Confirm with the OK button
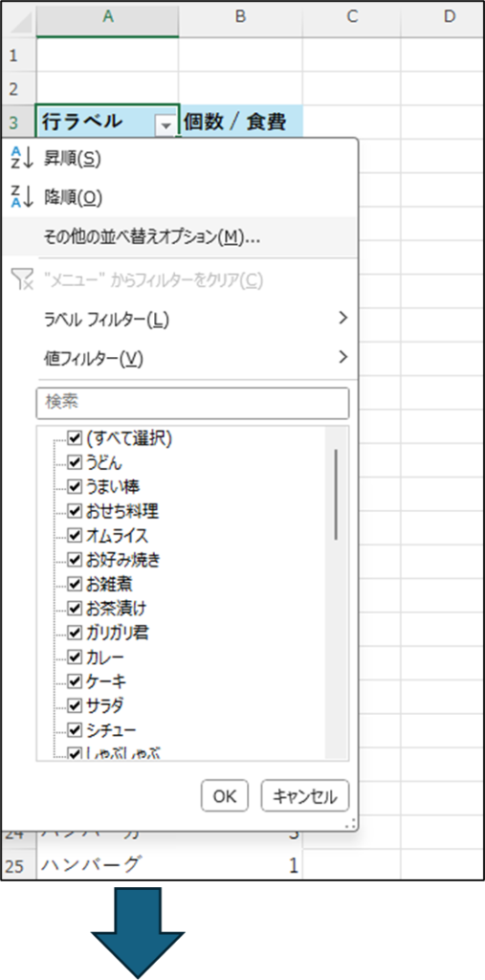Screen dimensions: 485x980 [225, 795]
